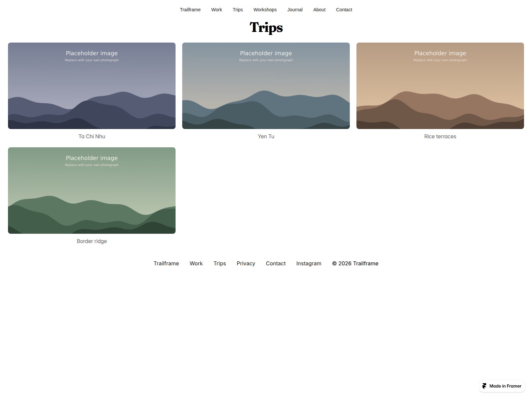Open the Yen Tu trip thumbnail
The width and height of the screenshot is (532, 399).
(266, 86)
